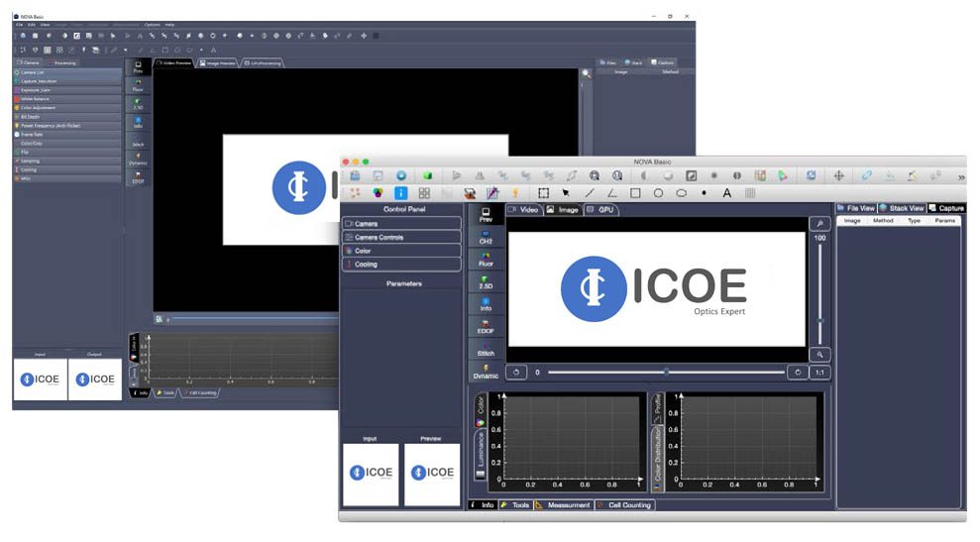Image resolution: width=980 pixels, height=542 pixels.
Task: Click the grid pattern icon after text tool
Action: pos(750,193)
